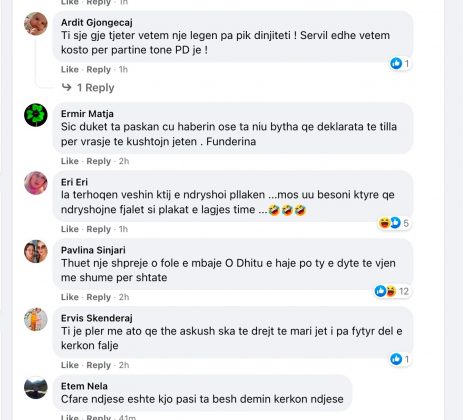Reply to Eri Eri's comment
463x420 pixels.
98,229
